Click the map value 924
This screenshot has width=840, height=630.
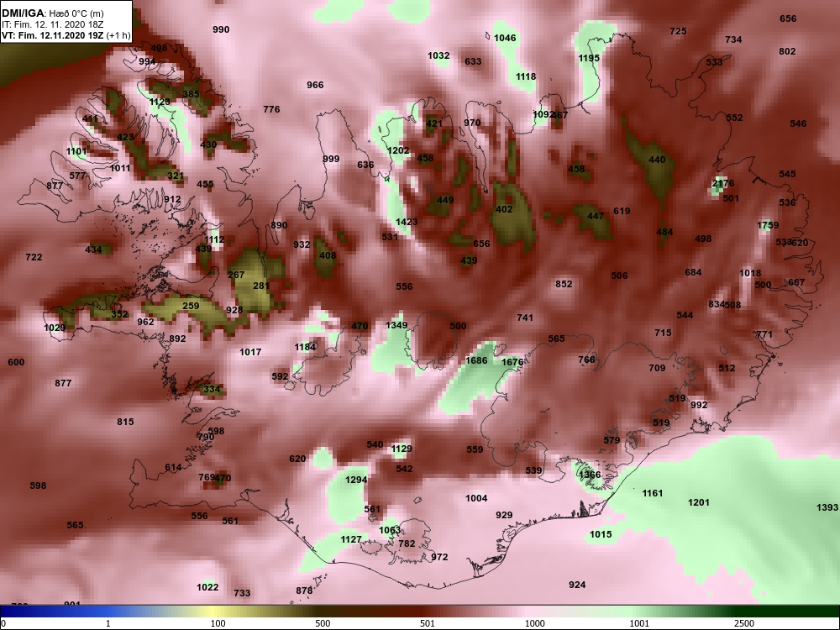pos(577,585)
